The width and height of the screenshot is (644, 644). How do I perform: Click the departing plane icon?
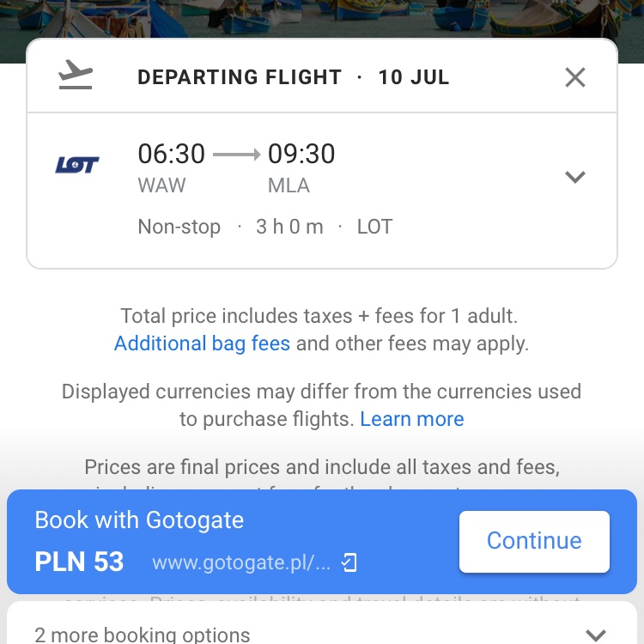[x=76, y=75]
